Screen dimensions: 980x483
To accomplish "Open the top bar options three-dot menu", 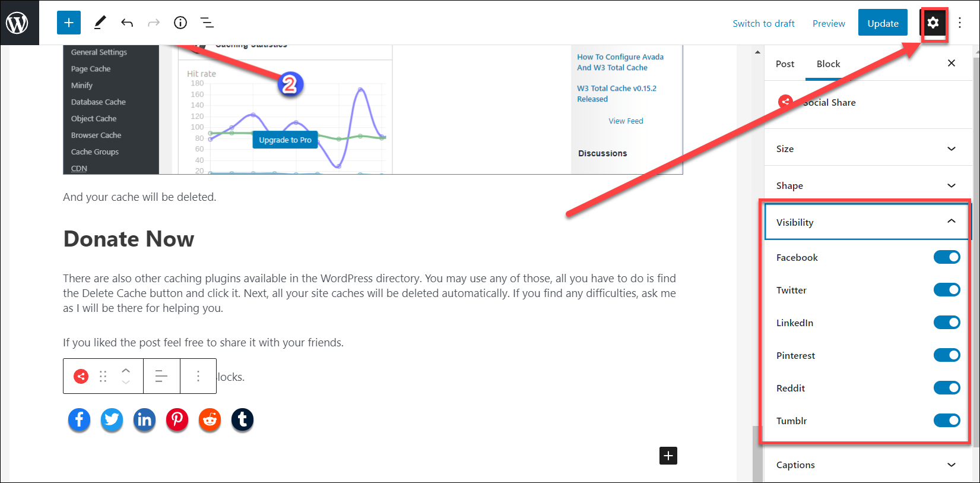I will [x=960, y=23].
